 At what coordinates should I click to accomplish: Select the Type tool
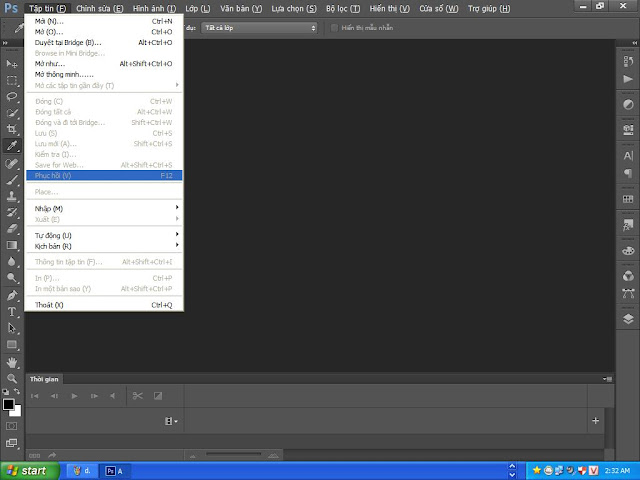coord(12,312)
